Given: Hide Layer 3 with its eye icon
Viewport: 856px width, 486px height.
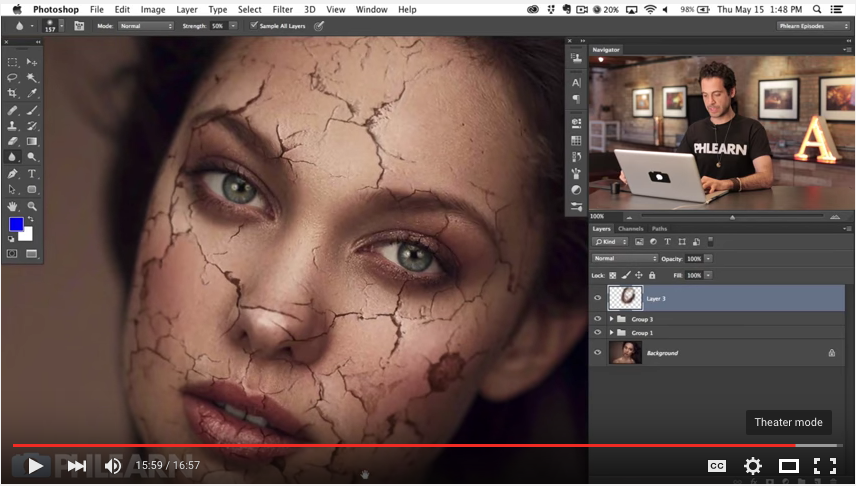Looking at the screenshot, I should pyautogui.click(x=597, y=298).
